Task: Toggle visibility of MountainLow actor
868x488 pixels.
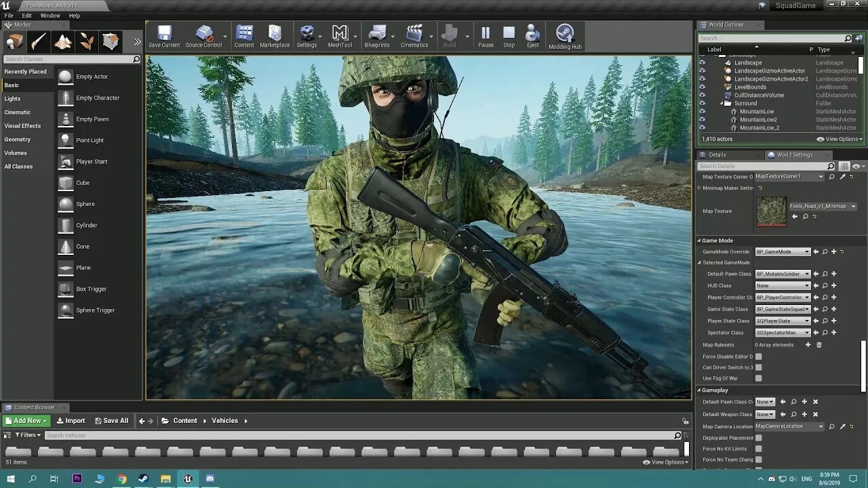Action: [x=702, y=111]
